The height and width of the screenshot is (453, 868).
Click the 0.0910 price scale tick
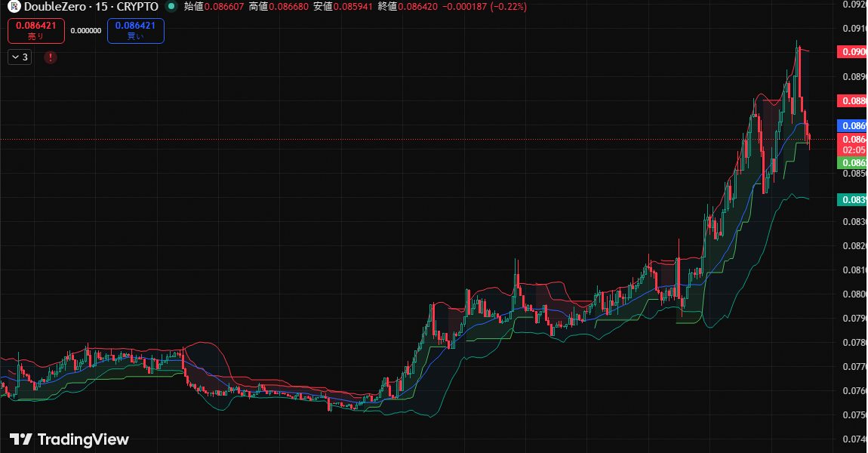pos(854,28)
